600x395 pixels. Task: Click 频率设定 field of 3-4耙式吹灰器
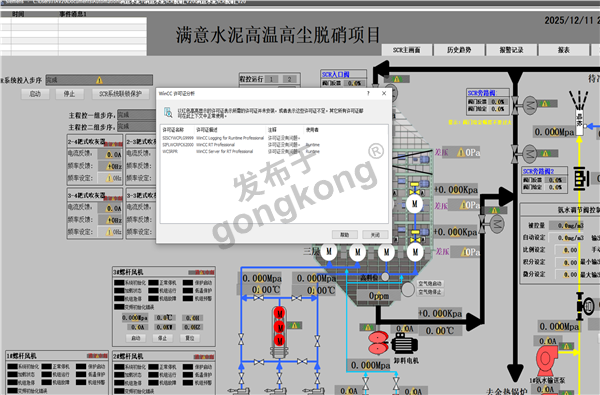tap(110, 232)
